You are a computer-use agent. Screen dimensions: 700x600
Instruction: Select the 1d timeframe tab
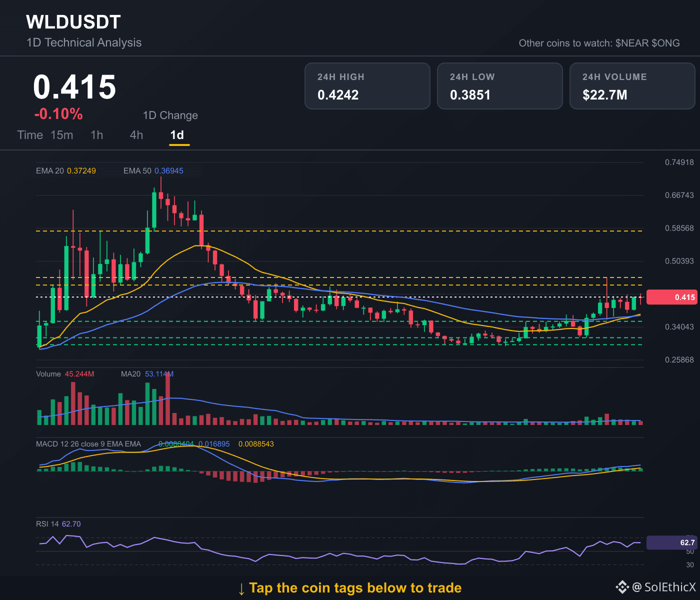tap(177, 135)
